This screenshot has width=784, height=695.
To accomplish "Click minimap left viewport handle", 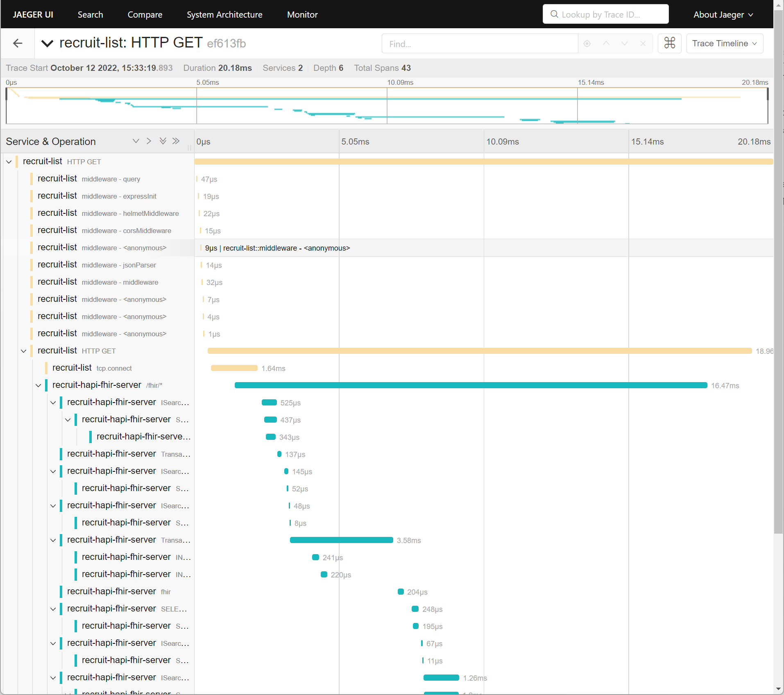I will (x=6, y=95).
